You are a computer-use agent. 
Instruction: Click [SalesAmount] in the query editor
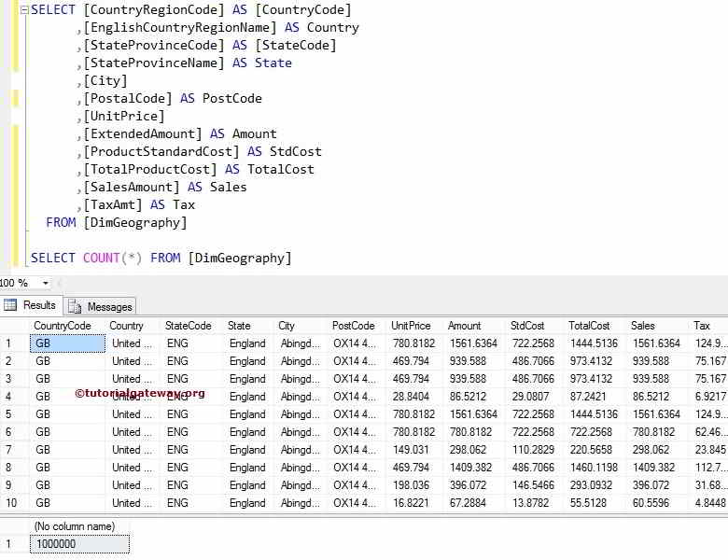[132, 187]
